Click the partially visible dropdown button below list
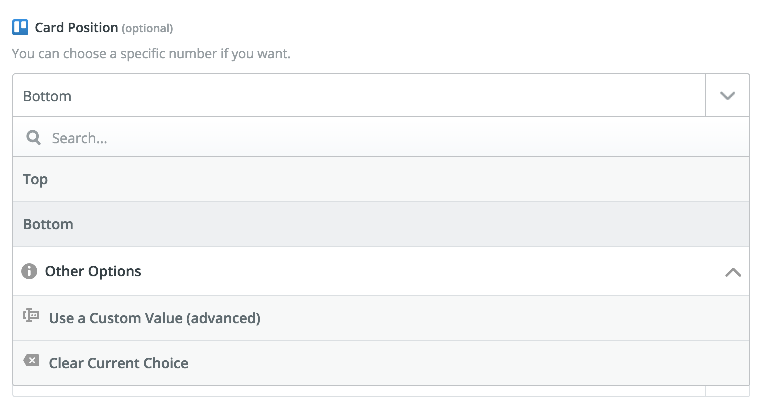The height and width of the screenshot is (404, 769). click(727, 391)
